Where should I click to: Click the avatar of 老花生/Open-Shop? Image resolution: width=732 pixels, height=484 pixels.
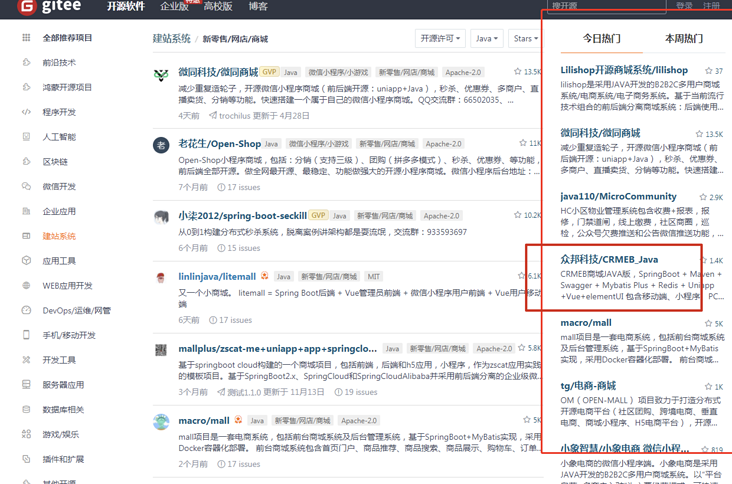(161, 145)
